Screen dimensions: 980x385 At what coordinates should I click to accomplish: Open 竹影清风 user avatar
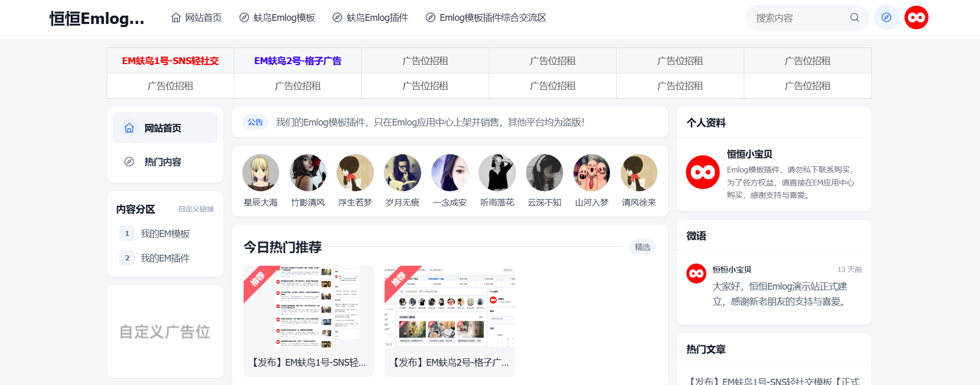pyautogui.click(x=308, y=172)
